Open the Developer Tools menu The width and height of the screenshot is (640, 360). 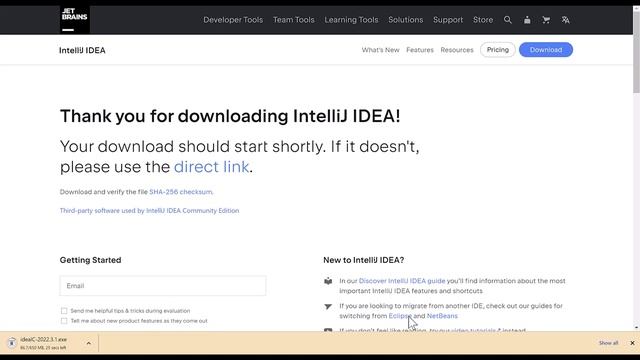coord(233,20)
